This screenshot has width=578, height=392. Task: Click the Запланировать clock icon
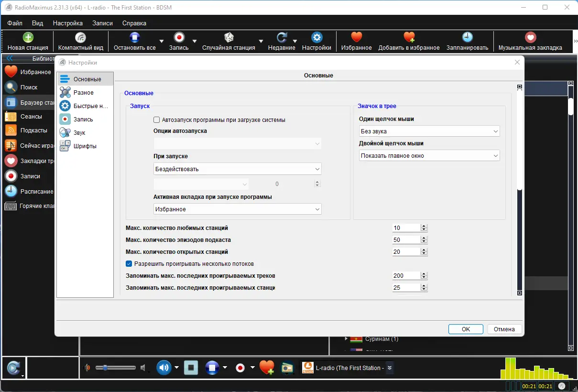[467, 38]
